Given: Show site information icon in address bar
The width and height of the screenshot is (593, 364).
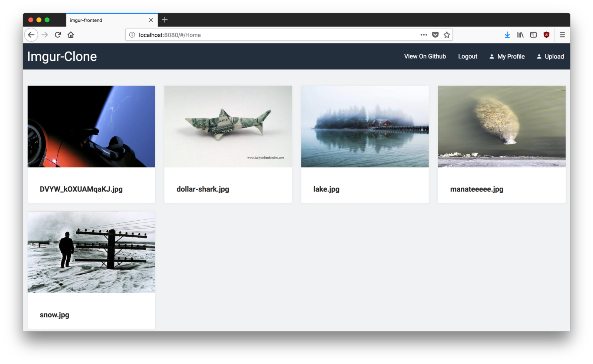Looking at the screenshot, I should [x=132, y=35].
